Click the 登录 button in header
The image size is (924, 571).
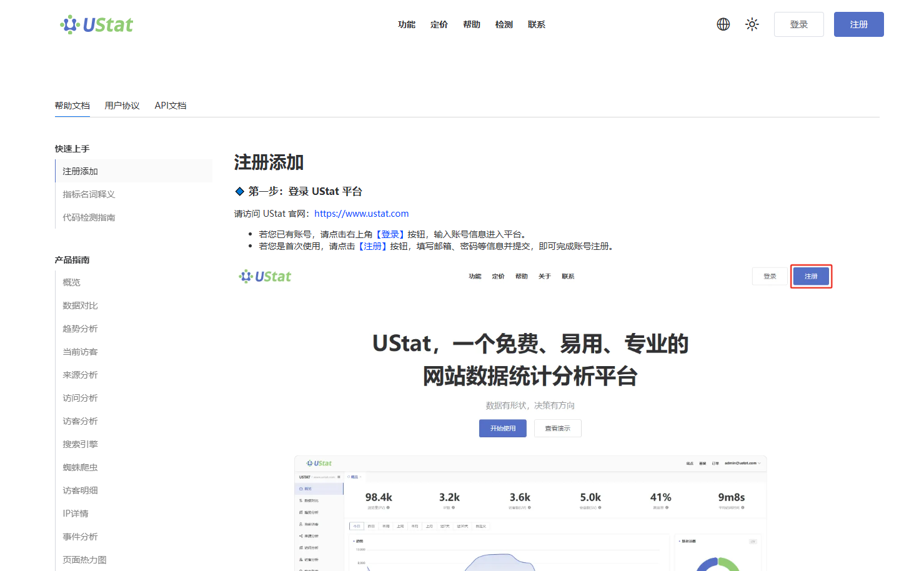tap(799, 24)
